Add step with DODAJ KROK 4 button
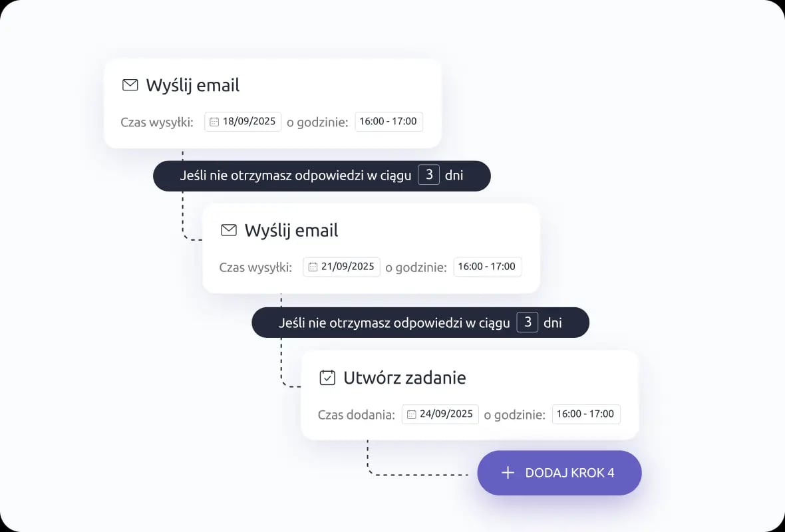 click(x=559, y=473)
